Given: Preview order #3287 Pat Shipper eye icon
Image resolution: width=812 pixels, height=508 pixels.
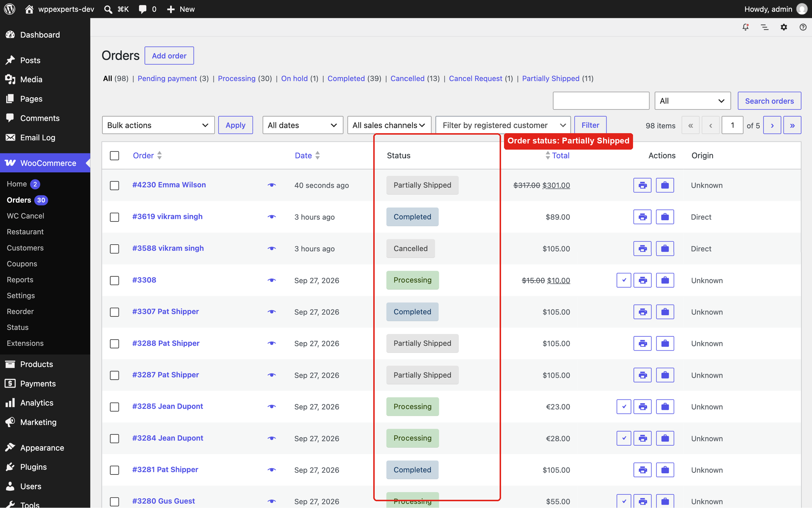Looking at the screenshot, I should pyautogui.click(x=272, y=375).
